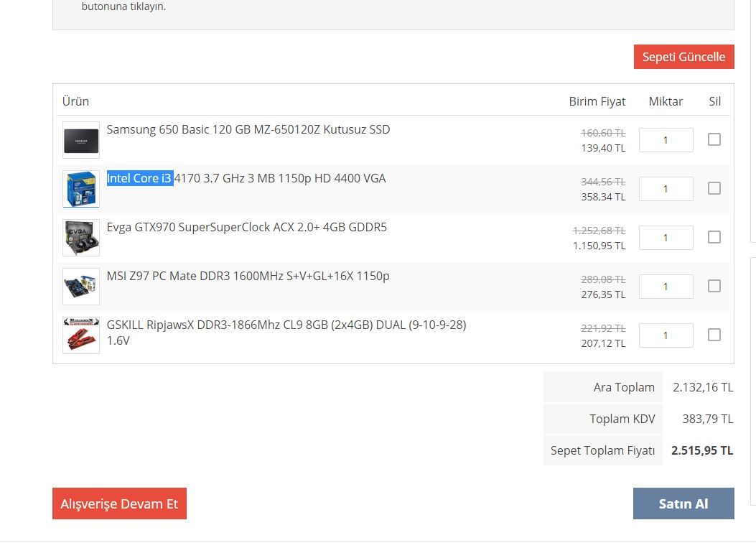The width and height of the screenshot is (756, 543).
Task: Open Samsung 650 Basic 120 GB product link
Action: pos(248,130)
